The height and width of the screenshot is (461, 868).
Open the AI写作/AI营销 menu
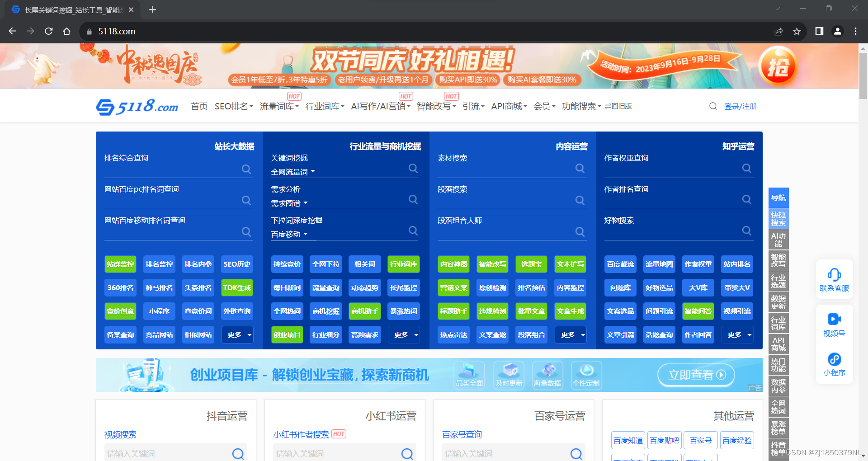point(381,106)
